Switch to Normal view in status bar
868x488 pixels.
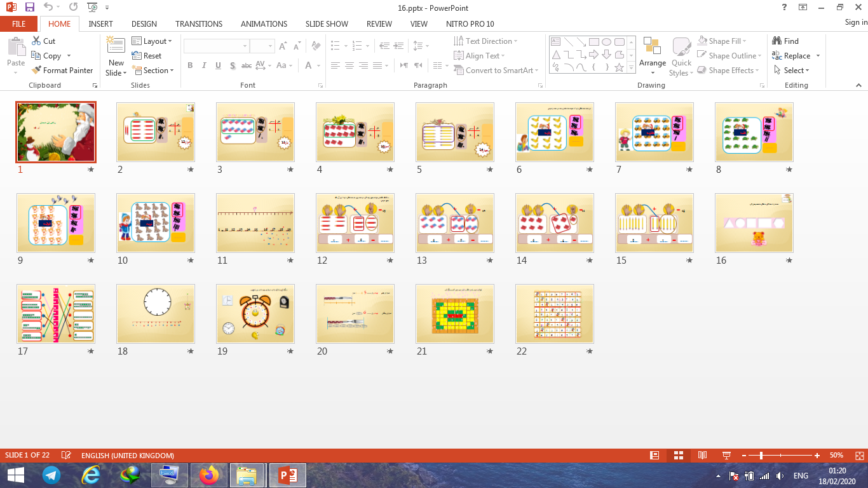654,456
